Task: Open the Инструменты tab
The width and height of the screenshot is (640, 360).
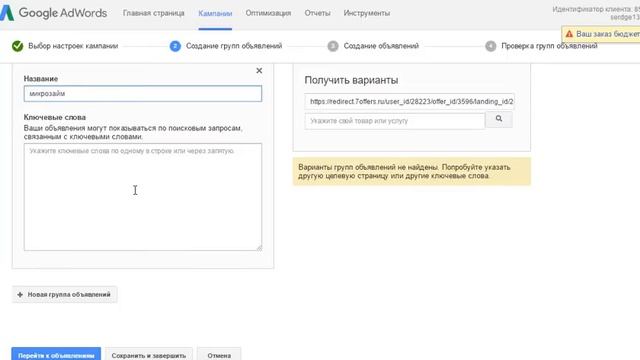Action: pos(367,13)
